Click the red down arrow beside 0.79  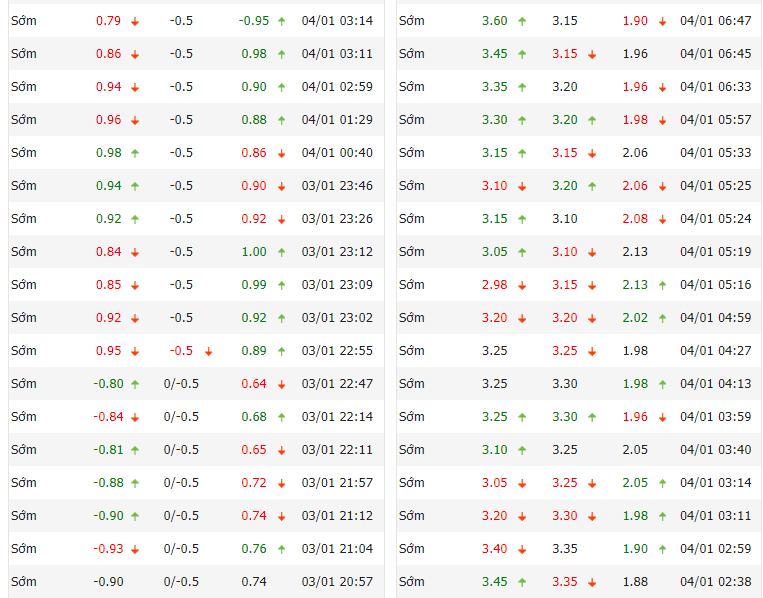pyautogui.click(x=135, y=21)
